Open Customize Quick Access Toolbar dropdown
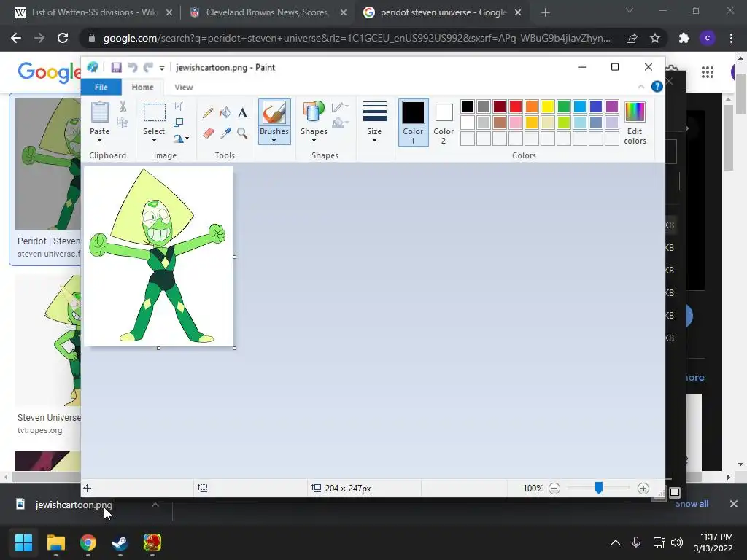Screen dimensions: 747x560 [162, 68]
